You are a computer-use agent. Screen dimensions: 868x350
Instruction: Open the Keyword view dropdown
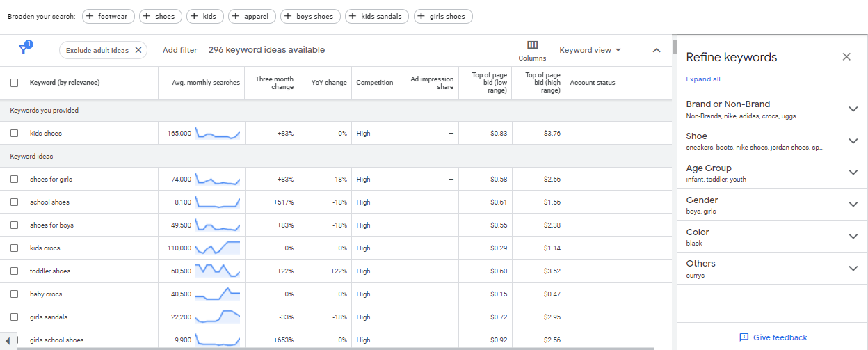[590, 50]
